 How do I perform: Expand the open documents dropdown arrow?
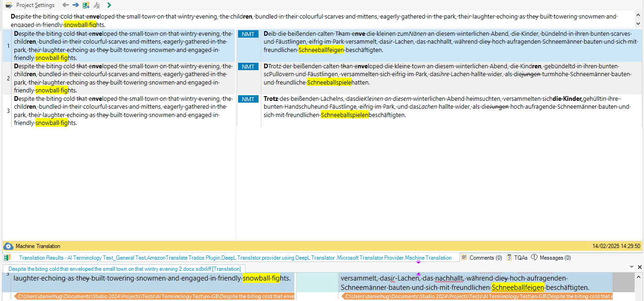(x=631, y=267)
